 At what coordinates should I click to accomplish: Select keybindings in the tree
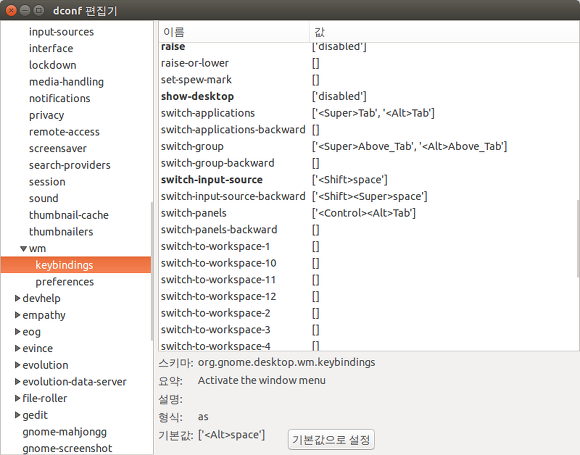76,265
